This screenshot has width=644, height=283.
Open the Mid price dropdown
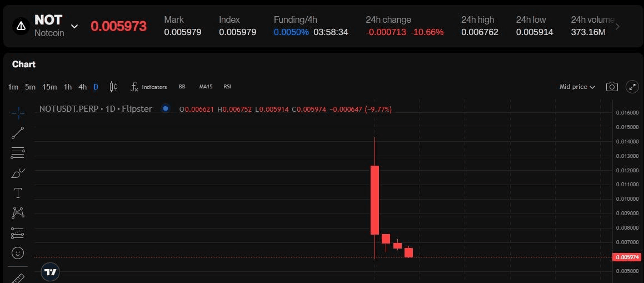577,87
